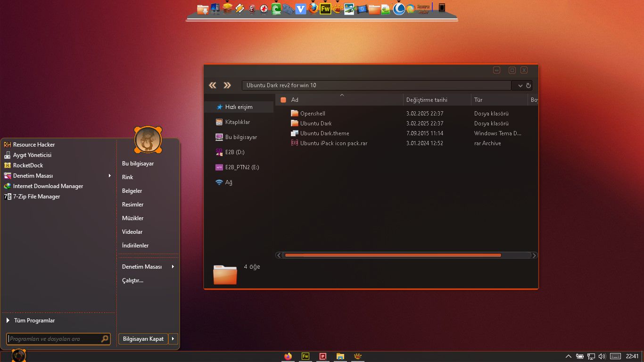Open Belgeler from the Start menu

132,190
